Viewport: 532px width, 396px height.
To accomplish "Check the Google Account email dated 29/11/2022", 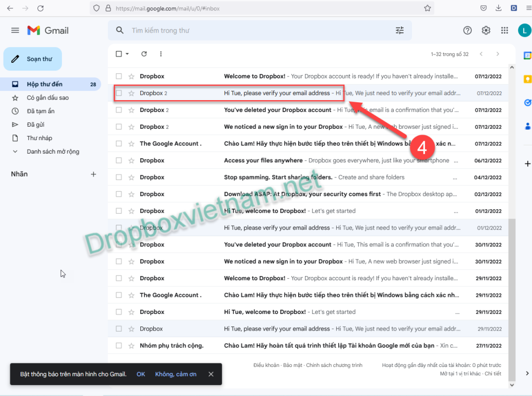I will [119, 295].
